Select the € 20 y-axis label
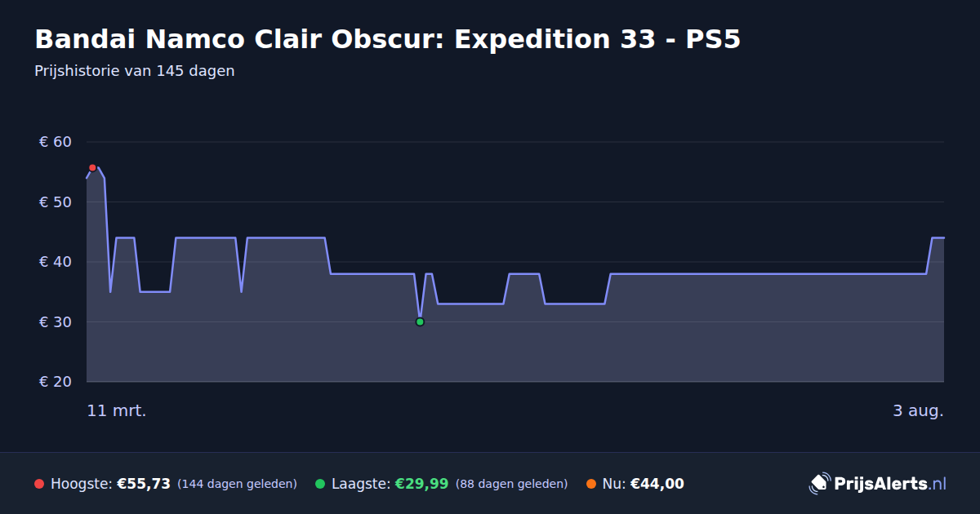The image size is (980, 514). tap(56, 382)
